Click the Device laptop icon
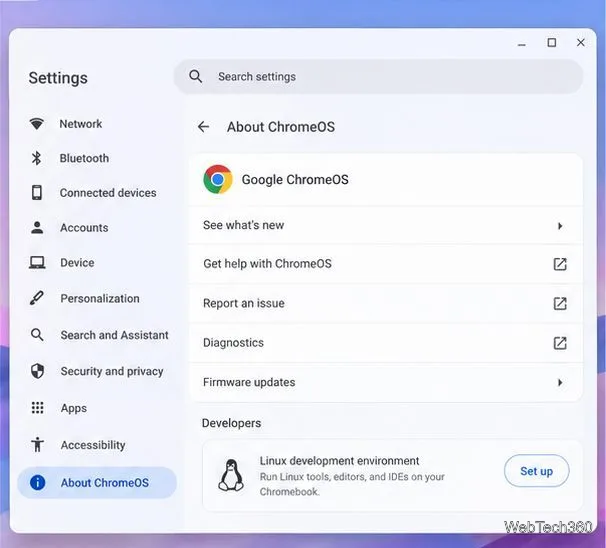The height and width of the screenshot is (548, 606). coord(37,263)
